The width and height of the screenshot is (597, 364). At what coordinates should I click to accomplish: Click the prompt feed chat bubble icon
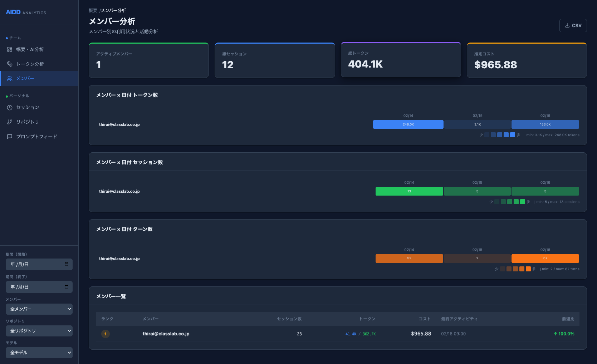tap(10, 137)
